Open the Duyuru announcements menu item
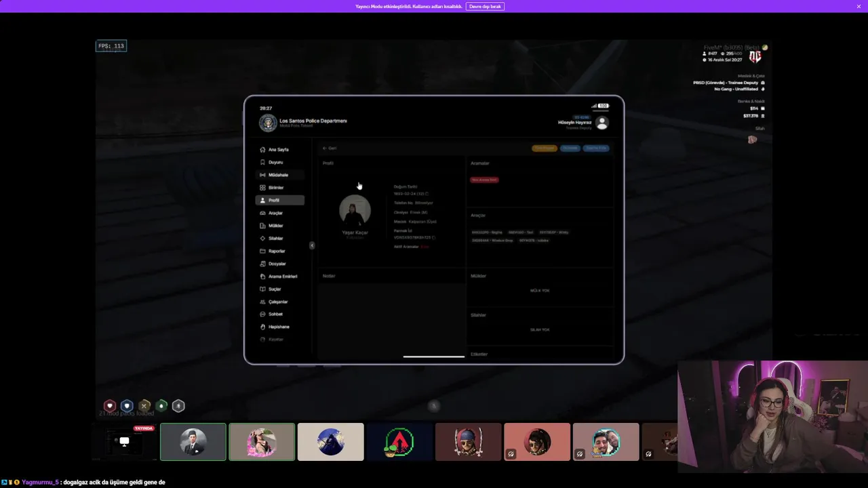Image resolution: width=868 pixels, height=488 pixels. [279, 162]
